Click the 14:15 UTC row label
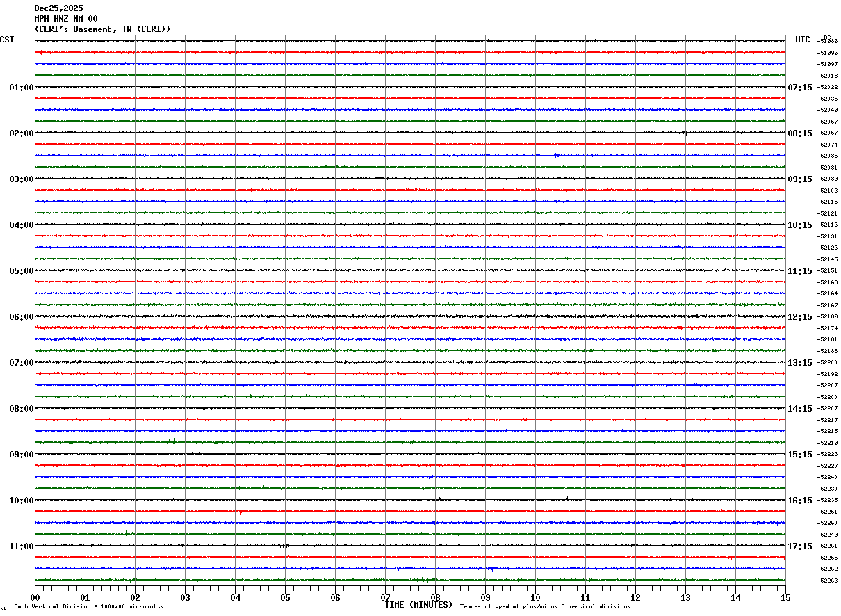This screenshot has height=616, width=841. [800, 409]
